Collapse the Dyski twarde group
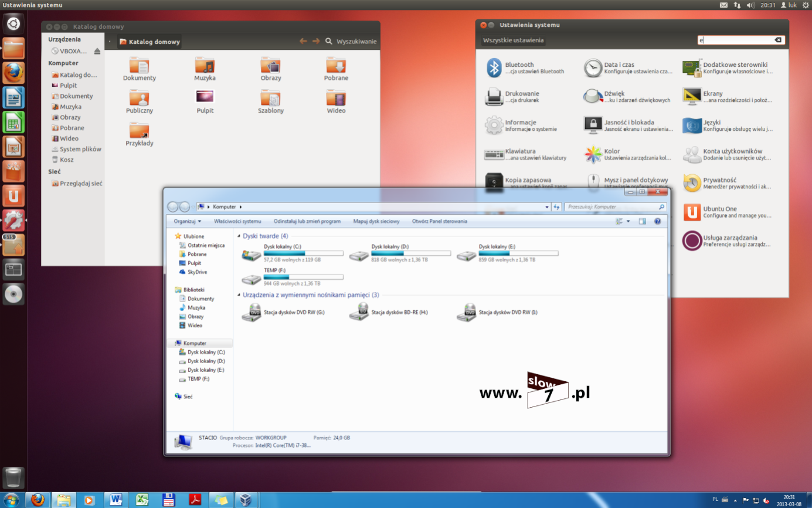This screenshot has height=508, width=812. (239, 236)
